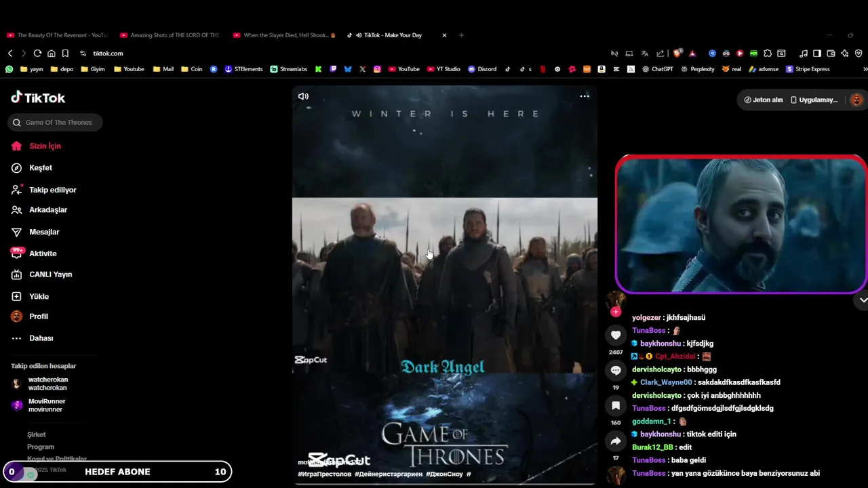Open the Youtube bookmarks folder

point(129,69)
